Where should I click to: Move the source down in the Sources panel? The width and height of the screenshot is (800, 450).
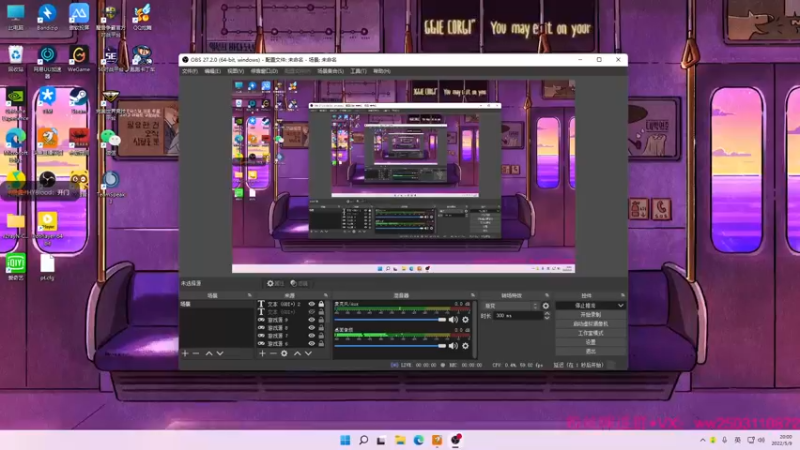point(308,353)
